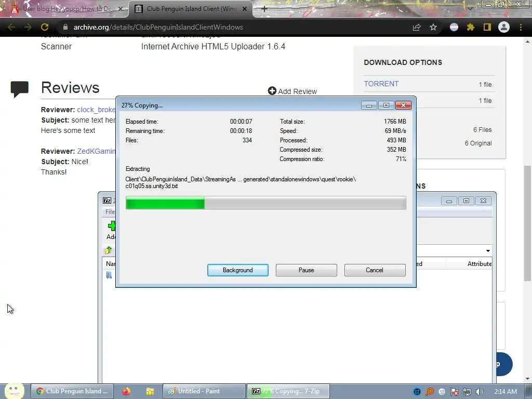The image size is (532, 399).
Task: Minimize the 27% Copying dialog
Action: (369, 105)
